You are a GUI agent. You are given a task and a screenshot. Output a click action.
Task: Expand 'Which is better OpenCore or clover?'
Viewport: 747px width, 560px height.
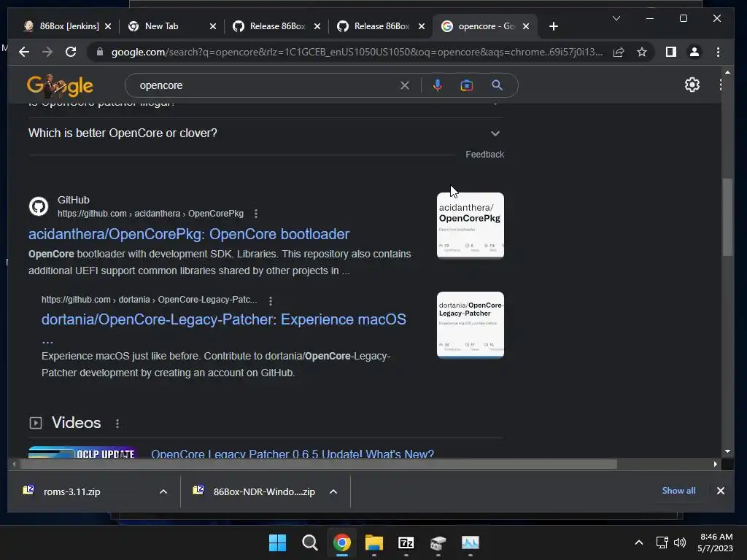[x=266, y=133]
